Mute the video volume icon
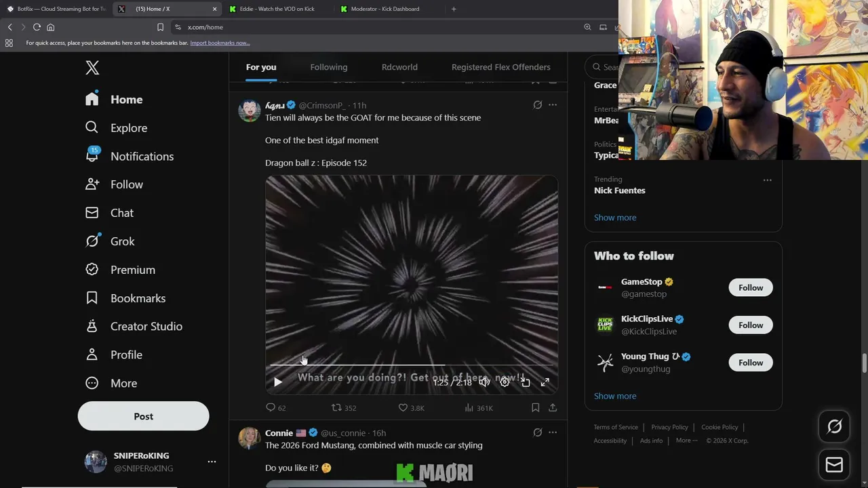The height and width of the screenshot is (488, 868). [x=484, y=382]
